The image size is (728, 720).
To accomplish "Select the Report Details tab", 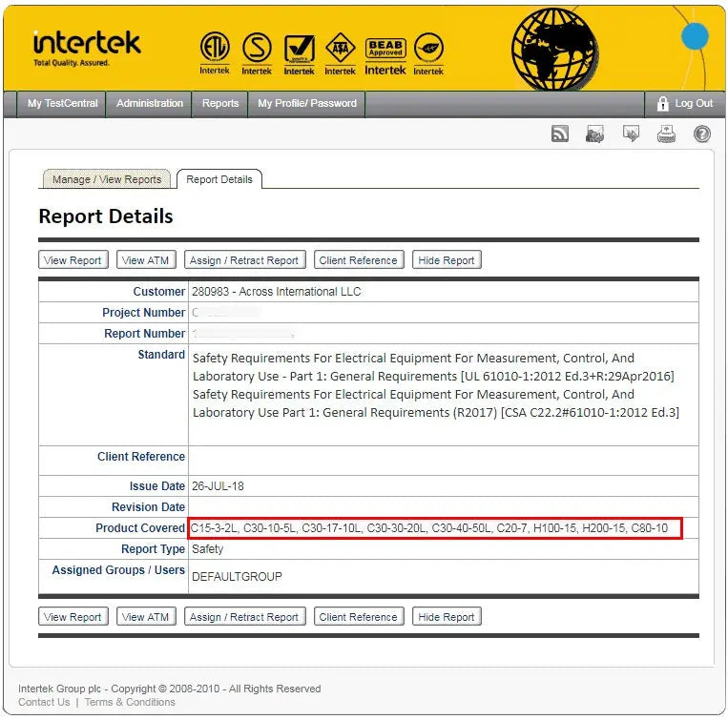I will 219,179.
